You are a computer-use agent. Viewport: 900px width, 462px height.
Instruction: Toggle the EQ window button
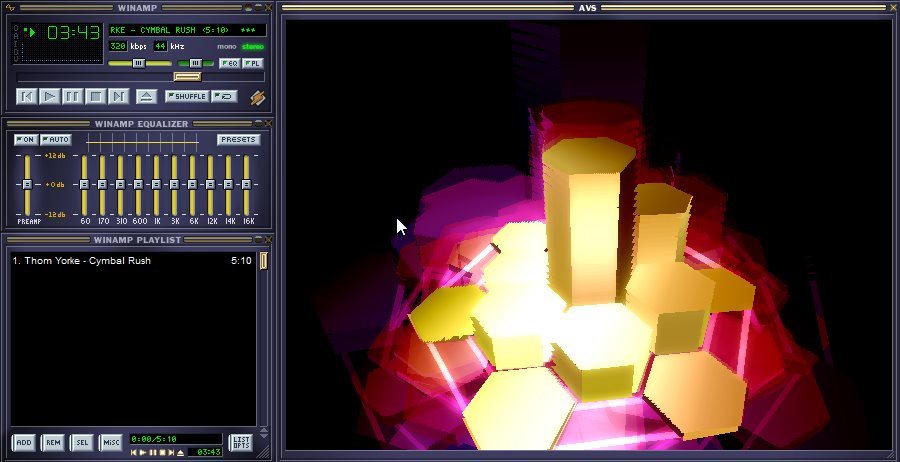click(230, 63)
